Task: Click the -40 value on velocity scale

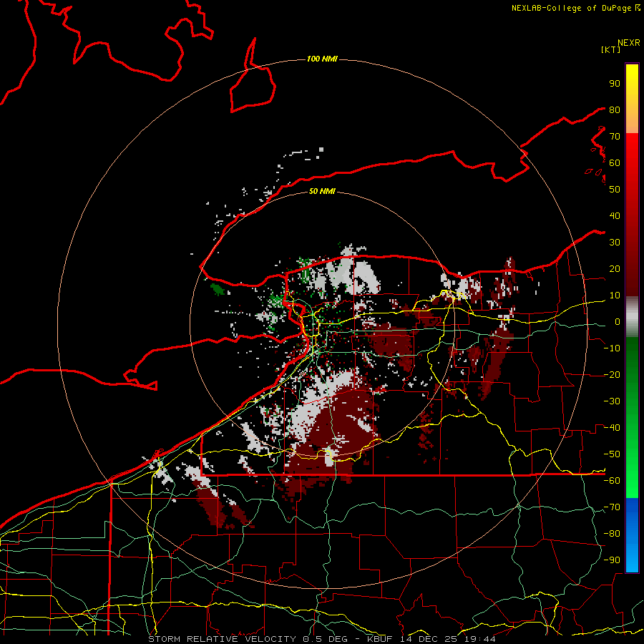Action: (612, 428)
